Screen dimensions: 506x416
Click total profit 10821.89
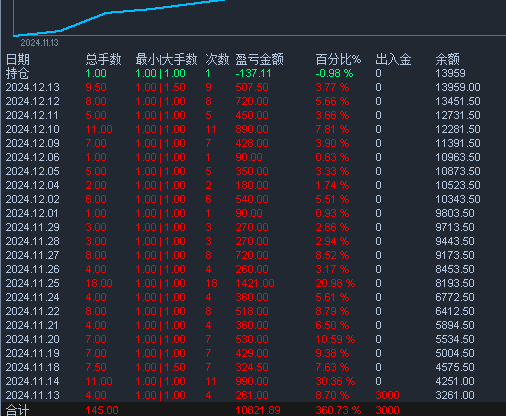click(x=258, y=410)
